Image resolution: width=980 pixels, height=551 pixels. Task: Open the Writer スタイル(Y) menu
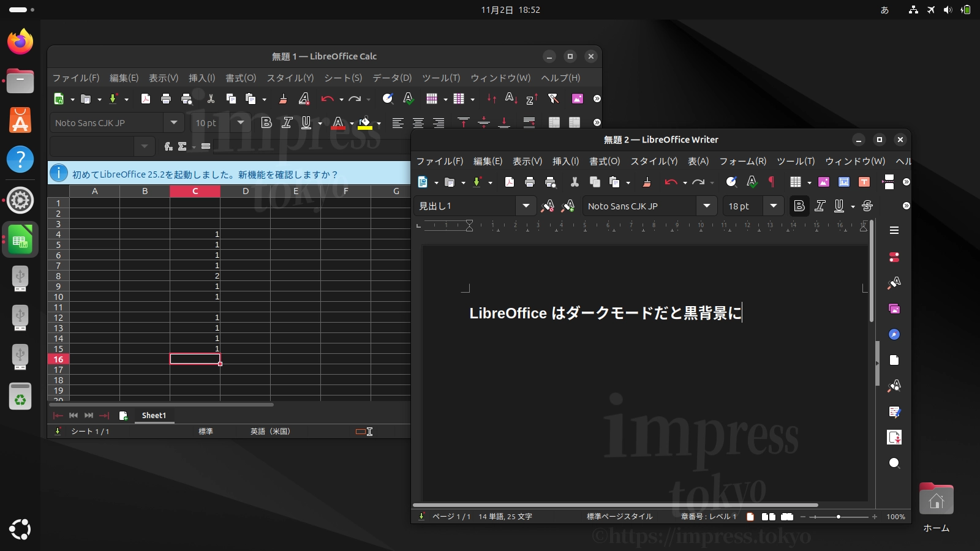tap(654, 161)
